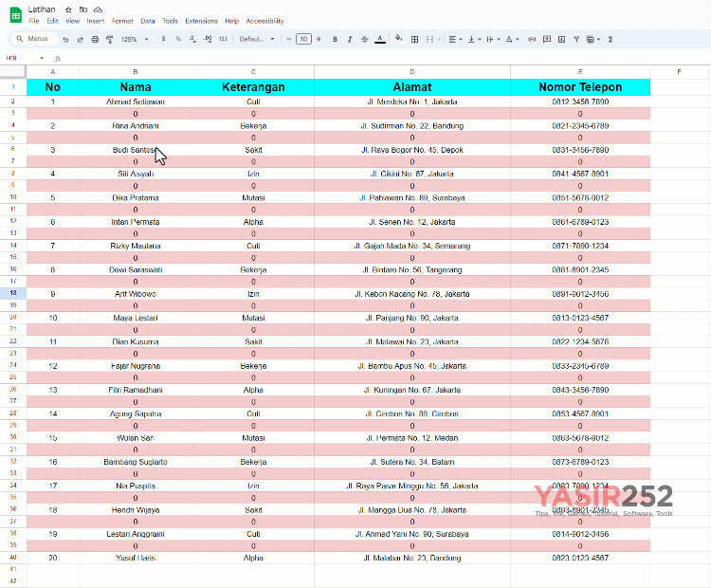The height and width of the screenshot is (588, 711).
Task: Open the Tools menu
Action: tap(170, 21)
